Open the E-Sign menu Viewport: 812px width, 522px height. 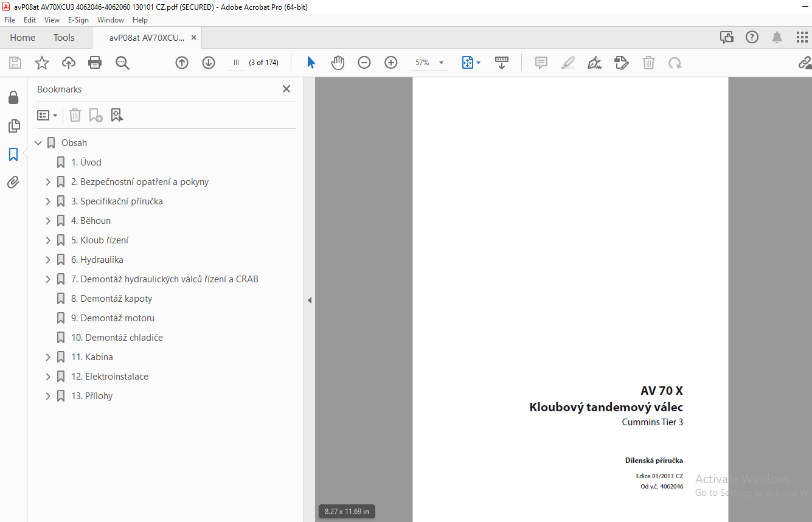pyautogui.click(x=78, y=20)
